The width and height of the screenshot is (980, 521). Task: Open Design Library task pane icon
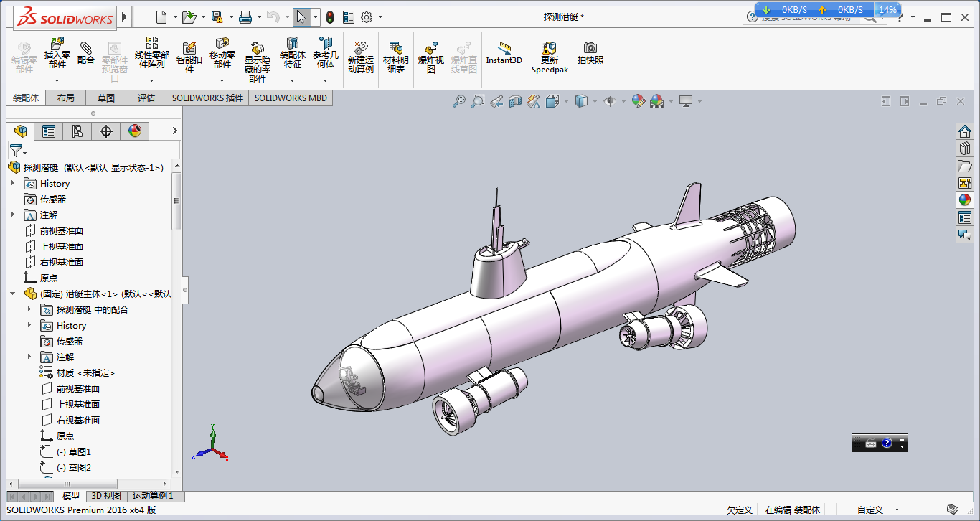coord(965,148)
